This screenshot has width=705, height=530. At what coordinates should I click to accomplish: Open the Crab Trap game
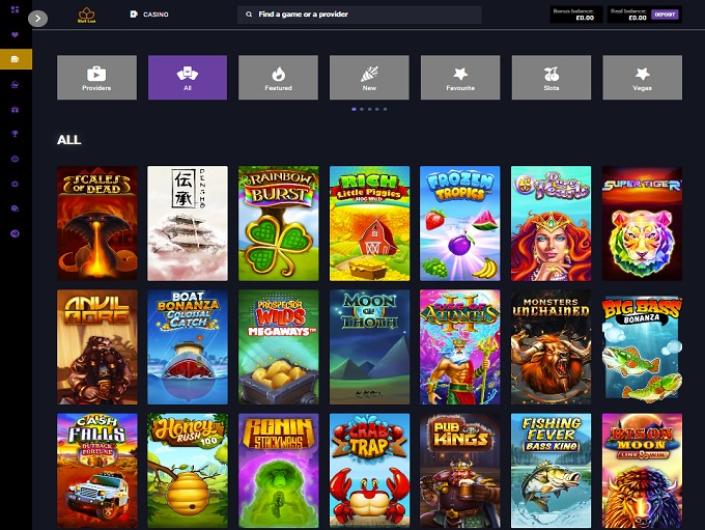tap(370, 471)
